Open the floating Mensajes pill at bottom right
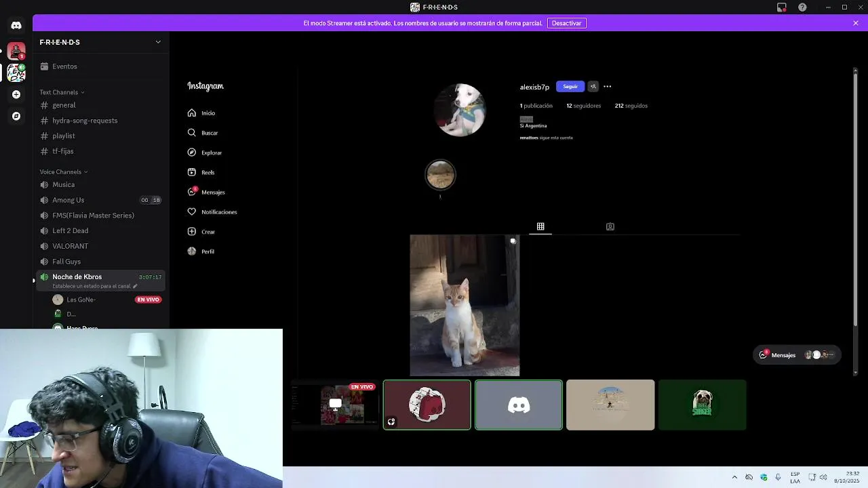Viewport: 868px width, 488px height. [797, 354]
